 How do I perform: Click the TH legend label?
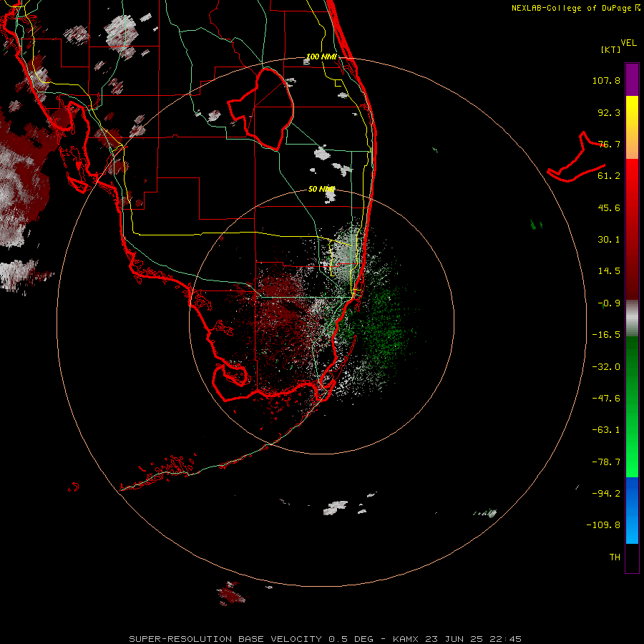tap(615, 557)
